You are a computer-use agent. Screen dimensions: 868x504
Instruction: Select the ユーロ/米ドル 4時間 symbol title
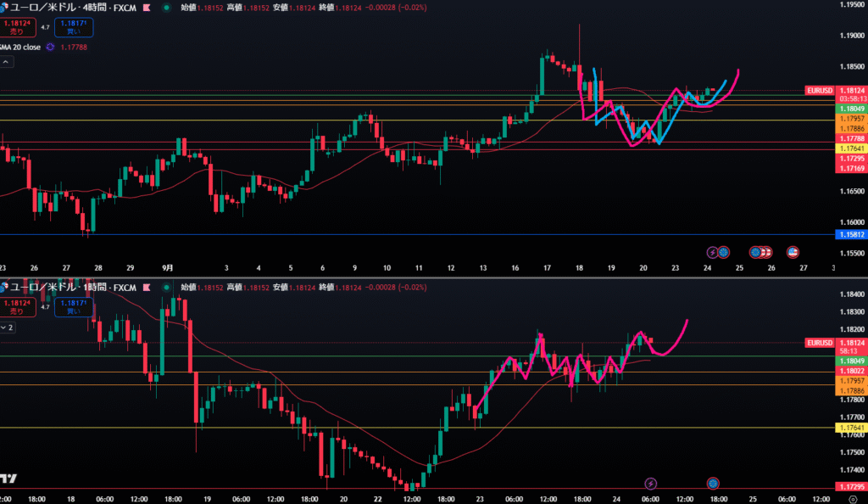61,7
